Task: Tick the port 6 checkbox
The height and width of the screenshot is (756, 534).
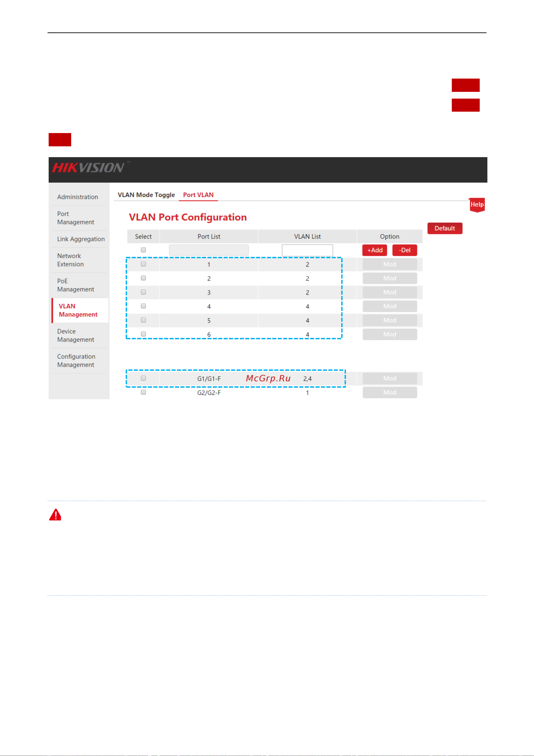Action: (143, 334)
